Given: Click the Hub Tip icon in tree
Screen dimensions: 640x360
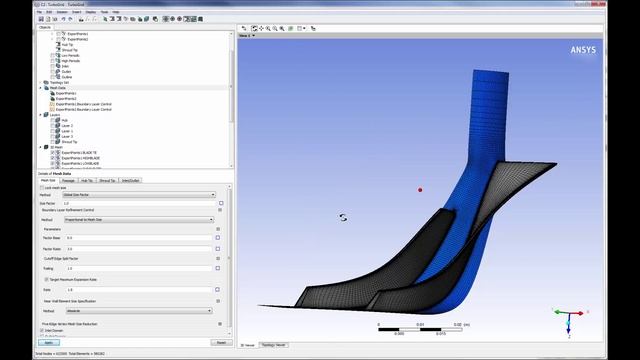Looking at the screenshot, I should pyautogui.click(x=58, y=44).
